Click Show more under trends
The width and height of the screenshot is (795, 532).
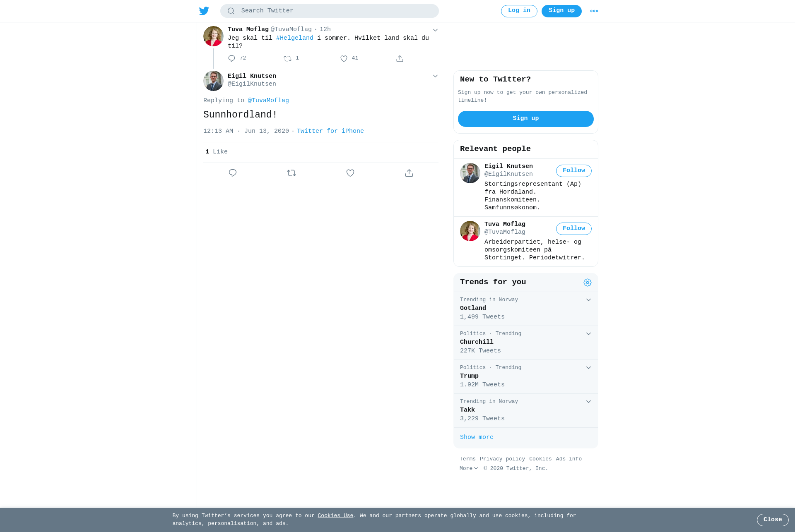[477, 437]
